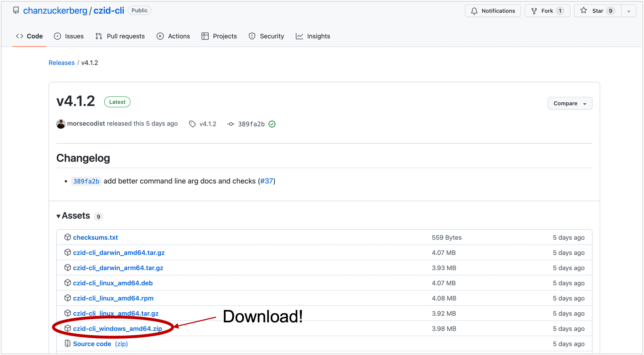Click the Security shield icon
This screenshot has height=355, width=644.
pyautogui.click(x=252, y=36)
